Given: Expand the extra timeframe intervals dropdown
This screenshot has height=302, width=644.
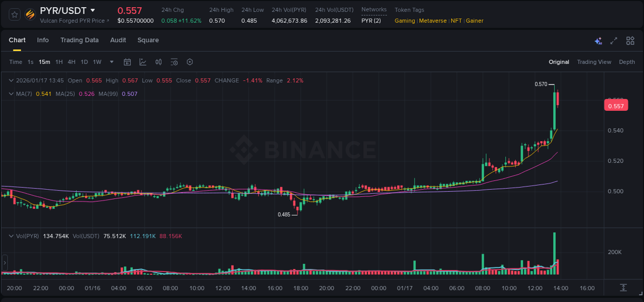Looking at the screenshot, I should click(x=111, y=62).
